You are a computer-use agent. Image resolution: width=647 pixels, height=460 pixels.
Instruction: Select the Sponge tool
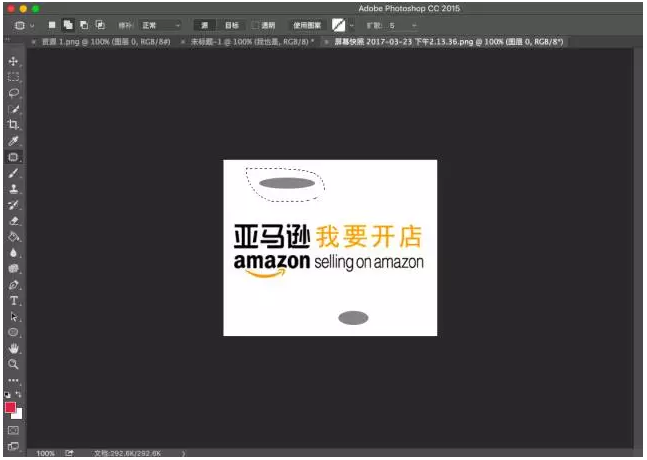click(x=13, y=269)
